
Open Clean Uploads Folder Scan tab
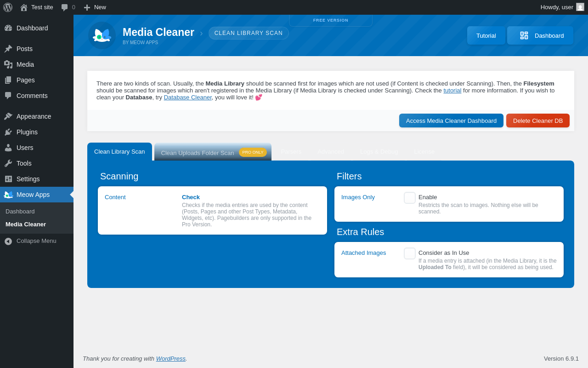[213, 152]
